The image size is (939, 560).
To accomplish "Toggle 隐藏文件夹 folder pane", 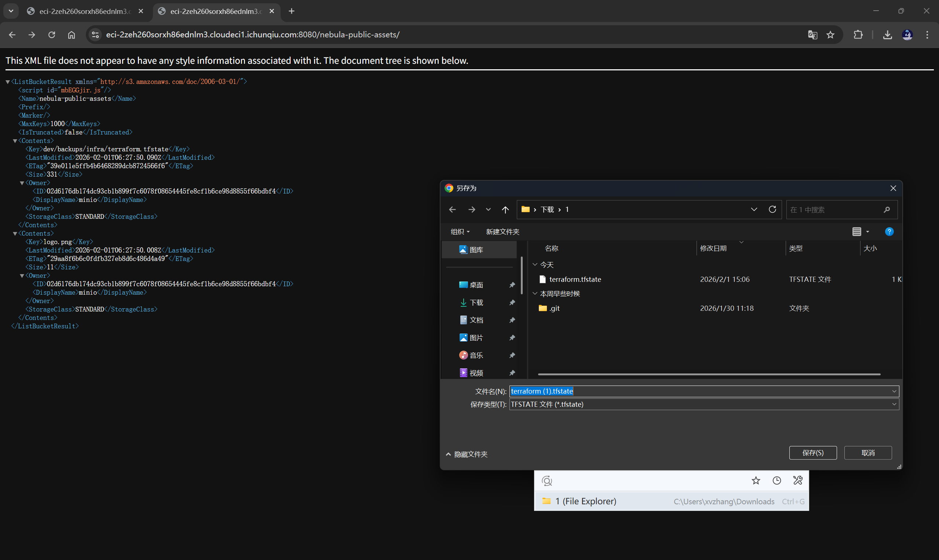I will coord(467,454).
